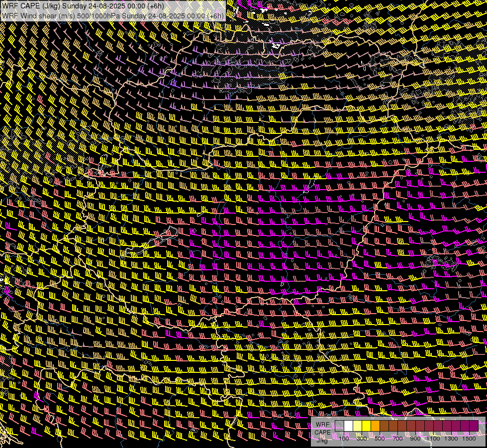487x448 pixels.
Task: Click the legend value 900
Action: pos(415,439)
